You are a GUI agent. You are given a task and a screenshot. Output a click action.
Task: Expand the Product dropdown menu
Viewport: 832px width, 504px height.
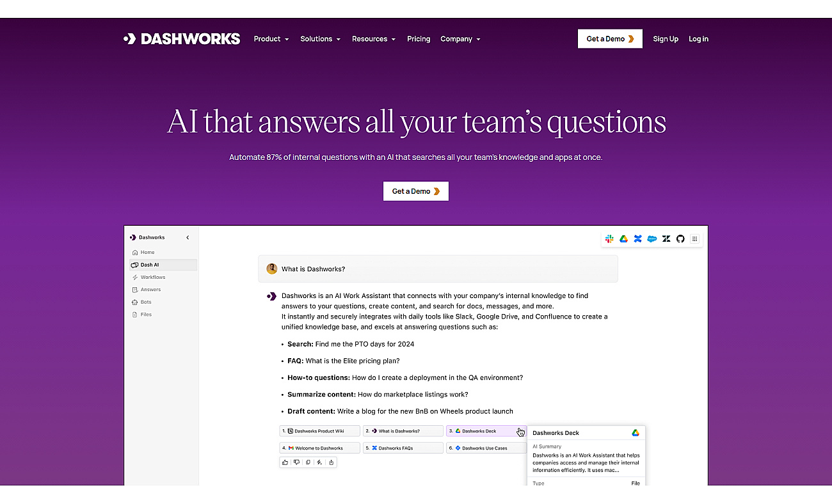coord(271,39)
